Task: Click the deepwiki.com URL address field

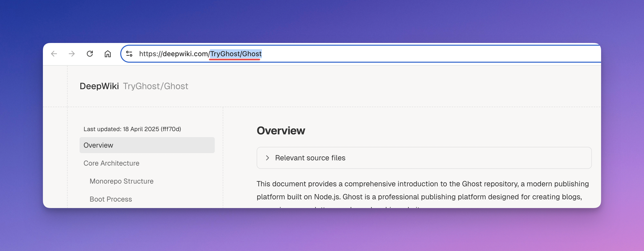Action: (360, 53)
